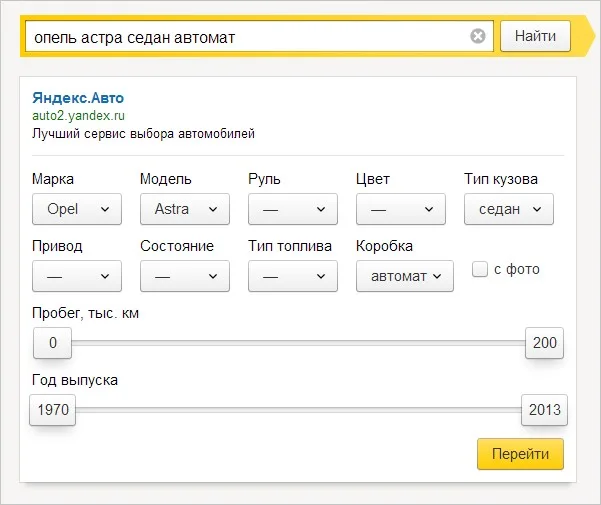
Task: Open the Тип кузова dropdown showing седан
Action: [x=509, y=209]
